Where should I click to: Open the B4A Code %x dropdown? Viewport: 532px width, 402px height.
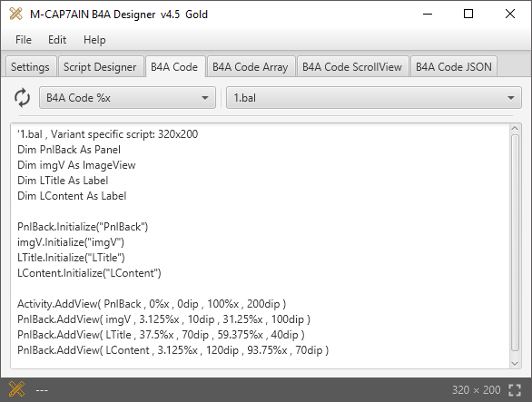[x=127, y=98]
